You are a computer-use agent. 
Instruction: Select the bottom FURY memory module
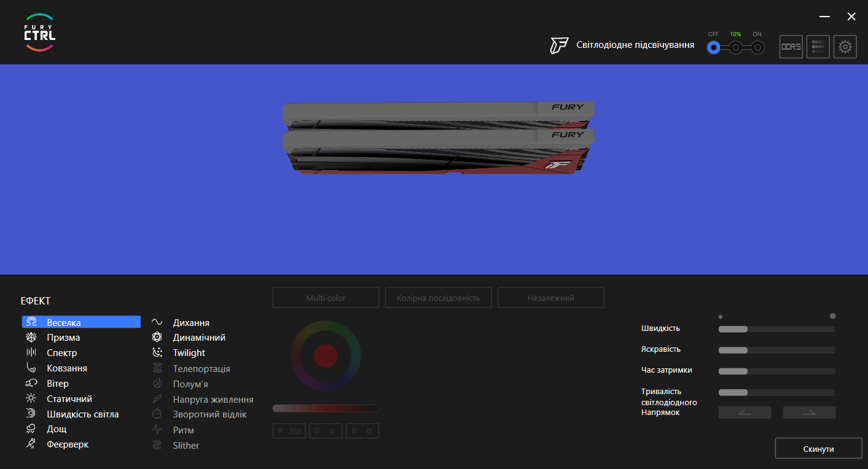[x=438, y=152]
